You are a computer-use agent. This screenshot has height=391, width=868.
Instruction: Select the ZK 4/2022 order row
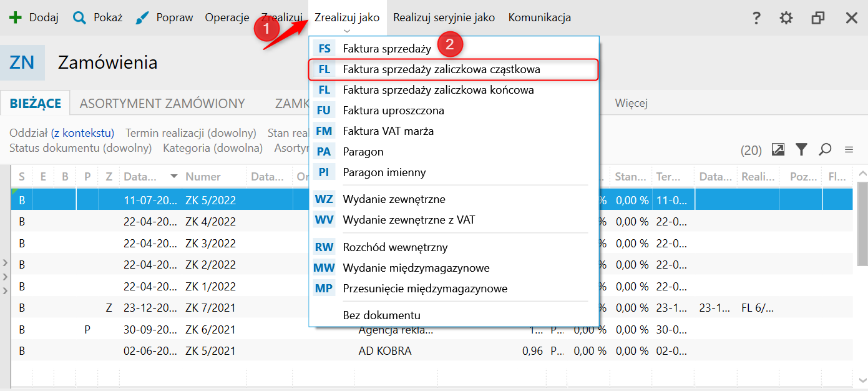210,222
